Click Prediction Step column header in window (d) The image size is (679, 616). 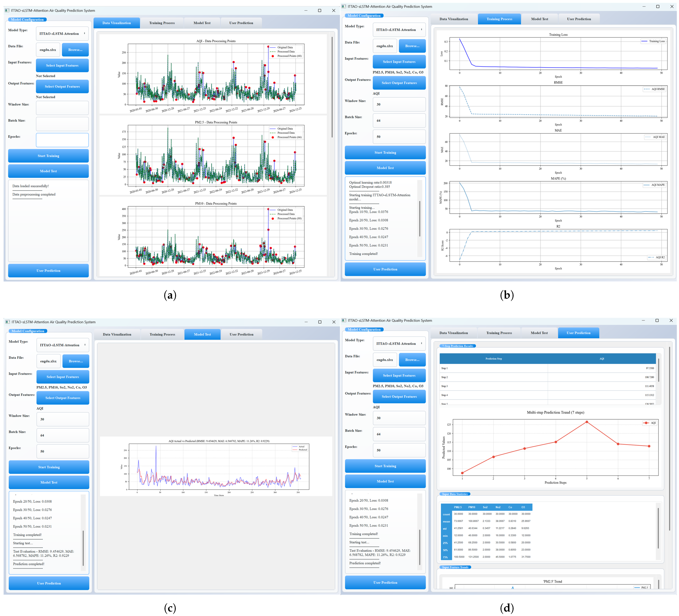(x=494, y=359)
